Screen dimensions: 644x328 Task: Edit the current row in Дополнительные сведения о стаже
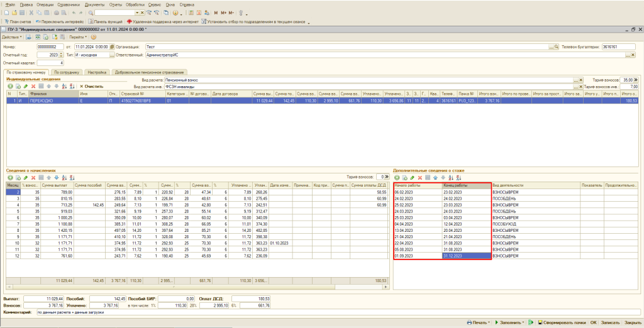click(412, 177)
